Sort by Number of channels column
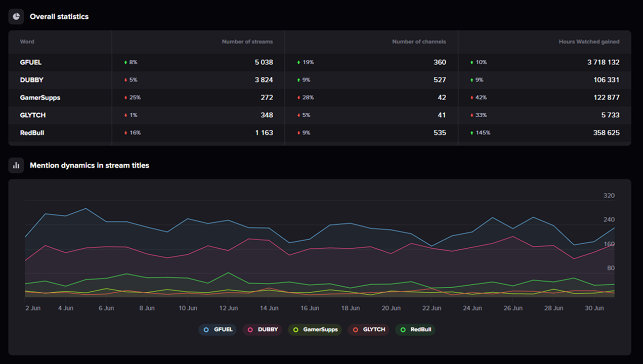Screen dimensions: 643x364 click(x=419, y=42)
